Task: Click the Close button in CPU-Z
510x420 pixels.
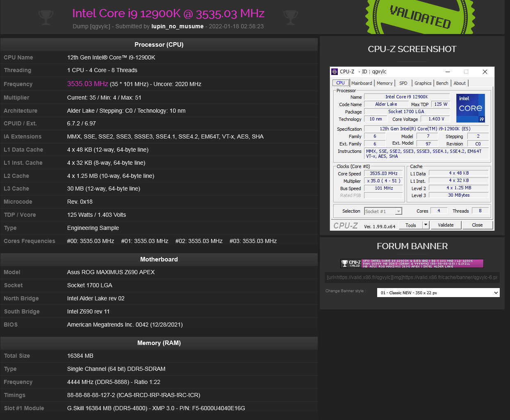Action: pyautogui.click(x=477, y=225)
